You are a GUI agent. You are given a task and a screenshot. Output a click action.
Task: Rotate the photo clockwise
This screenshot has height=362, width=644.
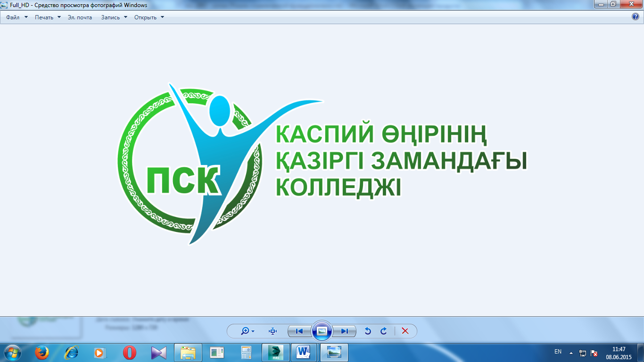click(384, 331)
